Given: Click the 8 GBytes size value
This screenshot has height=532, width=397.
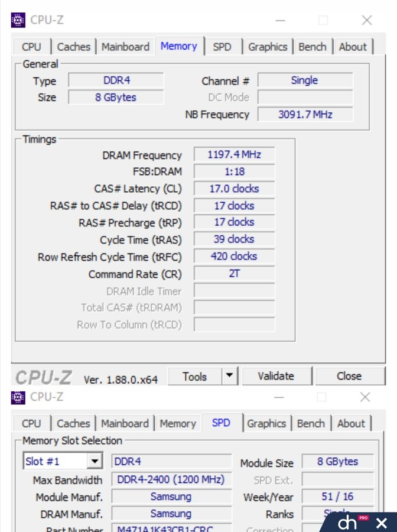Looking at the screenshot, I should click(x=116, y=98).
